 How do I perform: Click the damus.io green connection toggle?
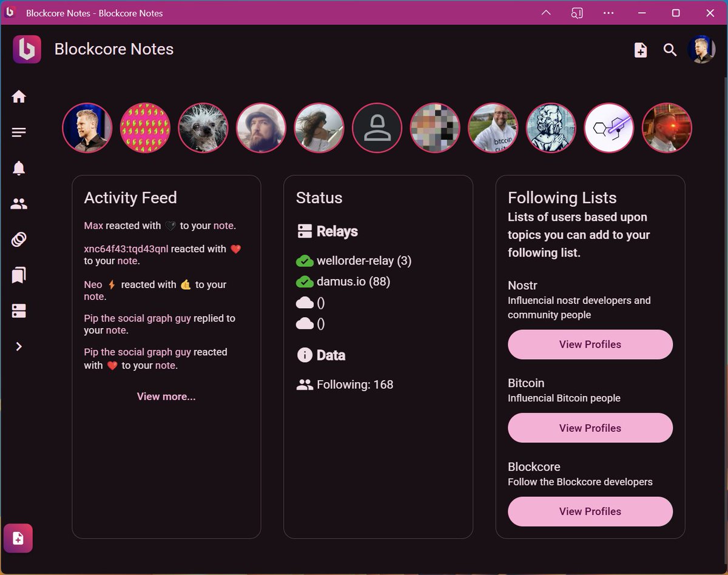(305, 281)
